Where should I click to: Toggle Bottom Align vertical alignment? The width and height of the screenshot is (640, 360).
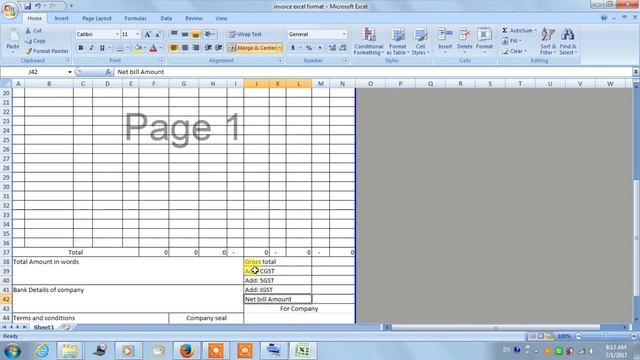(196, 34)
